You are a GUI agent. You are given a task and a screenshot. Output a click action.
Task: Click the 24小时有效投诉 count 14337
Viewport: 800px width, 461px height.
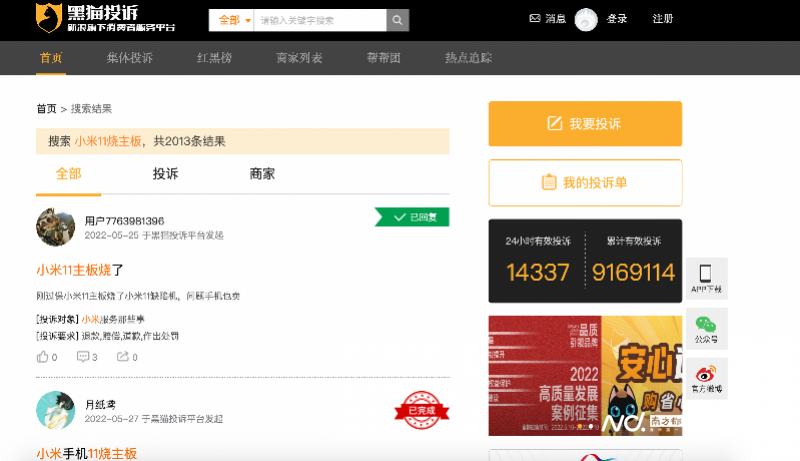[538, 272]
